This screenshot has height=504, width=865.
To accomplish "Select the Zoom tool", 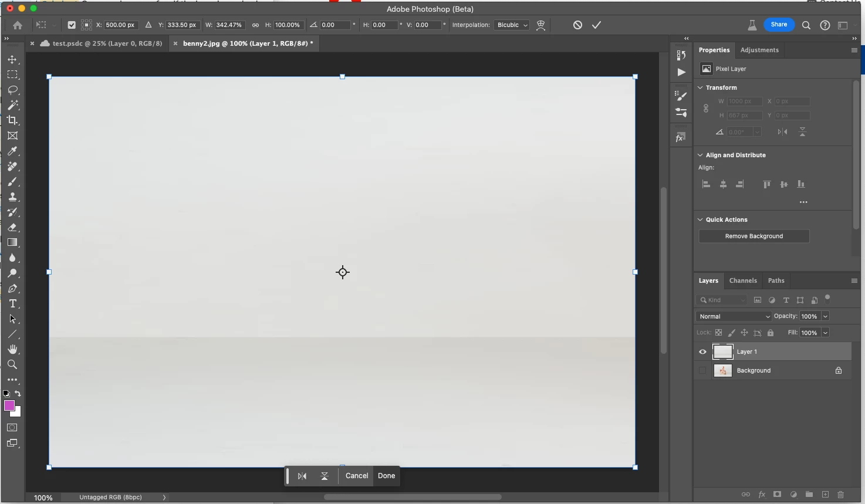I will pos(12,365).
